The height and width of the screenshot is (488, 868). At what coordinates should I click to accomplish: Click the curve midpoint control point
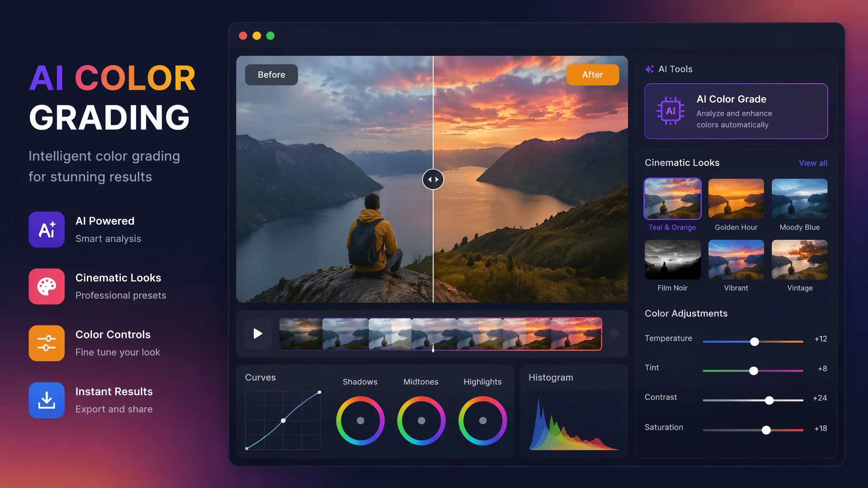[x=283, y=421]
